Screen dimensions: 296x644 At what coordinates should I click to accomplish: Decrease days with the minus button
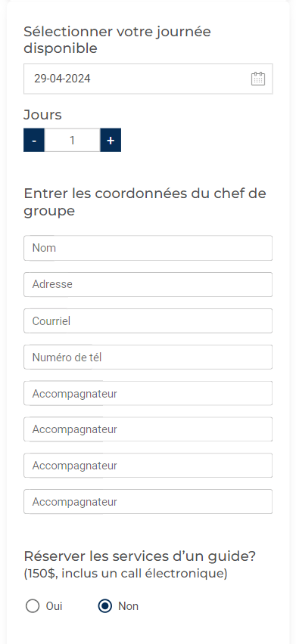(34, 140)
